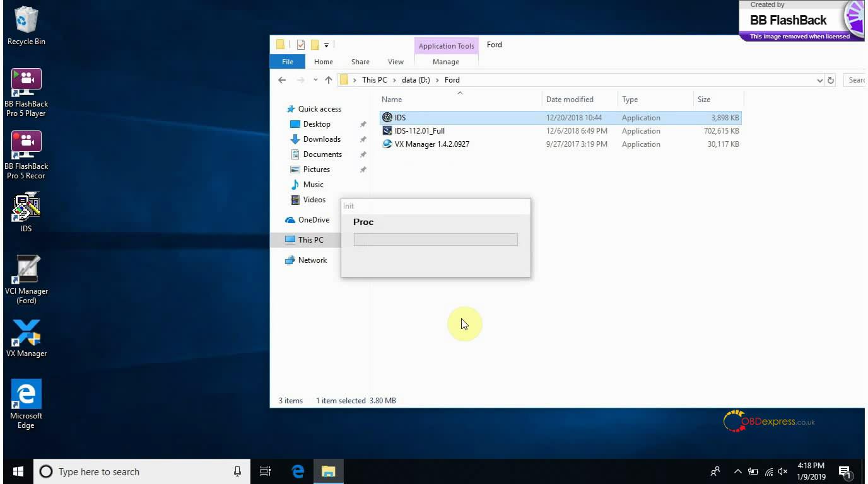868x484 pixels.
Task: Open the File ribbon tab
Action: click(287, 62)
